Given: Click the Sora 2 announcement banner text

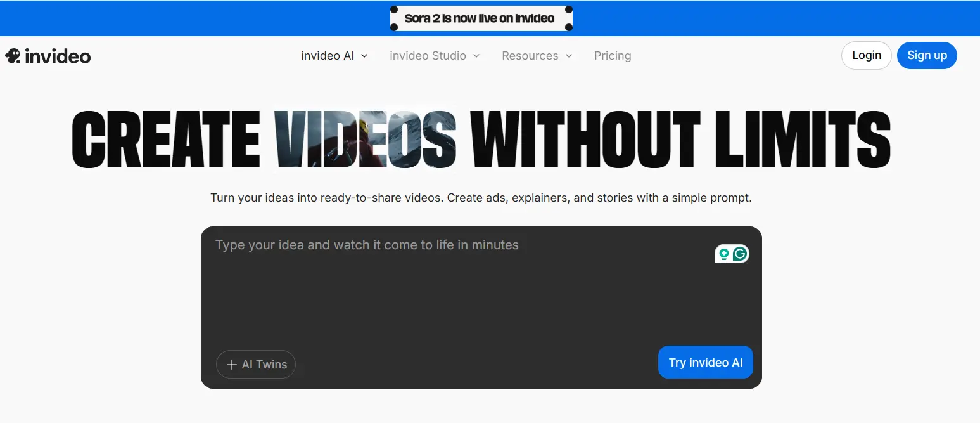Looking at the screenshot, I should pyautogui.click(x=480, y=18).
